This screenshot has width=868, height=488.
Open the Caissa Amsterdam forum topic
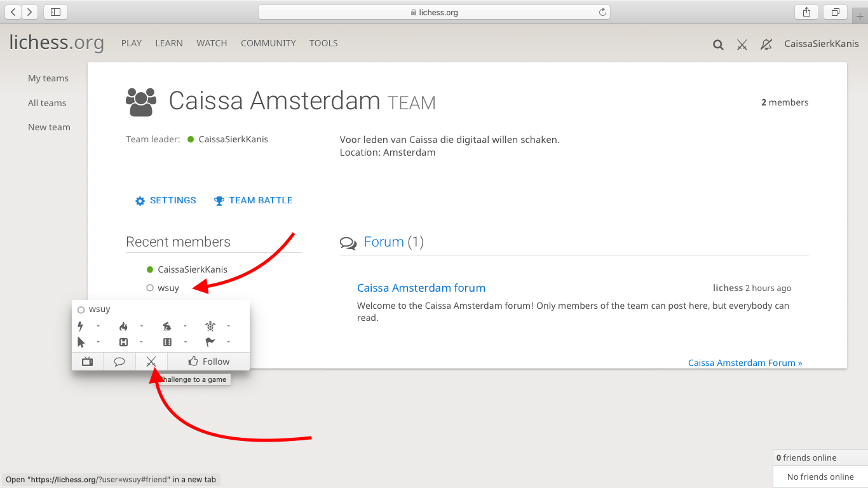[421, 288]
